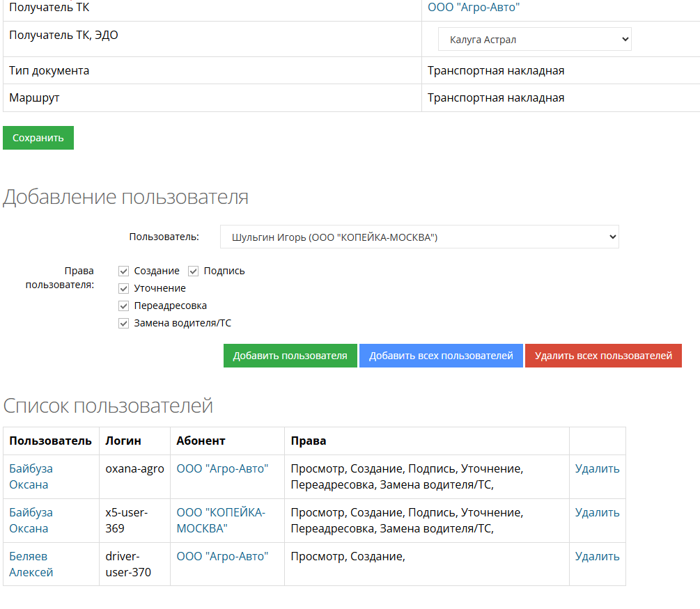700x609 pixels.
Task: Click the green Сохранить button
Action: tap(38, 138)
